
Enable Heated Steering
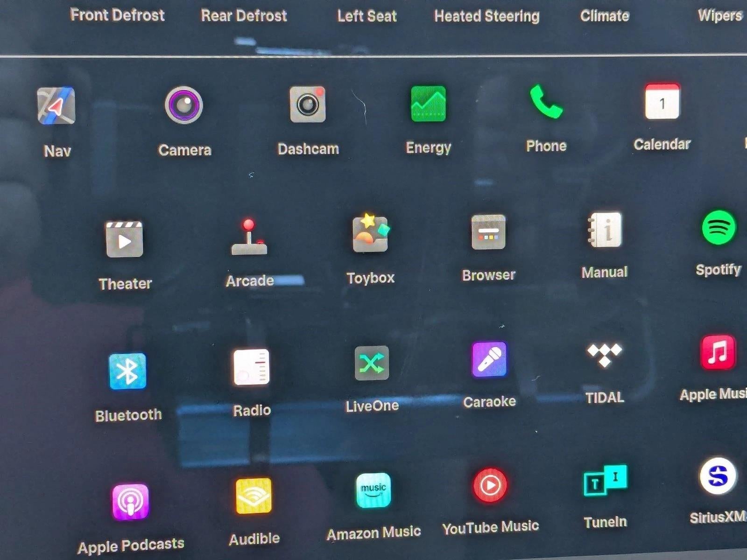487,16
